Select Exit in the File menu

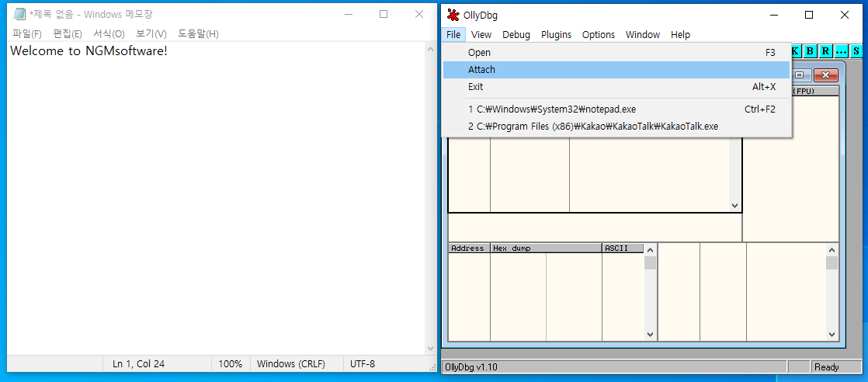(x=616, y=87)
